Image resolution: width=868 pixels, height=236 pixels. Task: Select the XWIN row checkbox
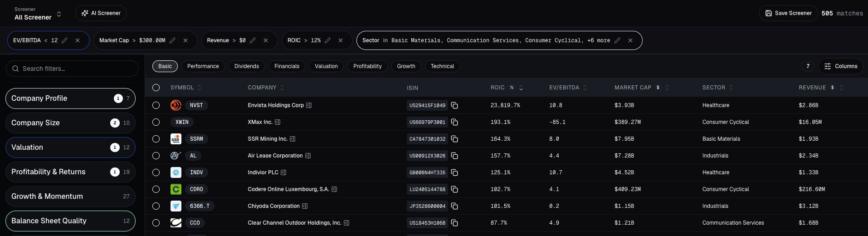click(x=156, y=122)
